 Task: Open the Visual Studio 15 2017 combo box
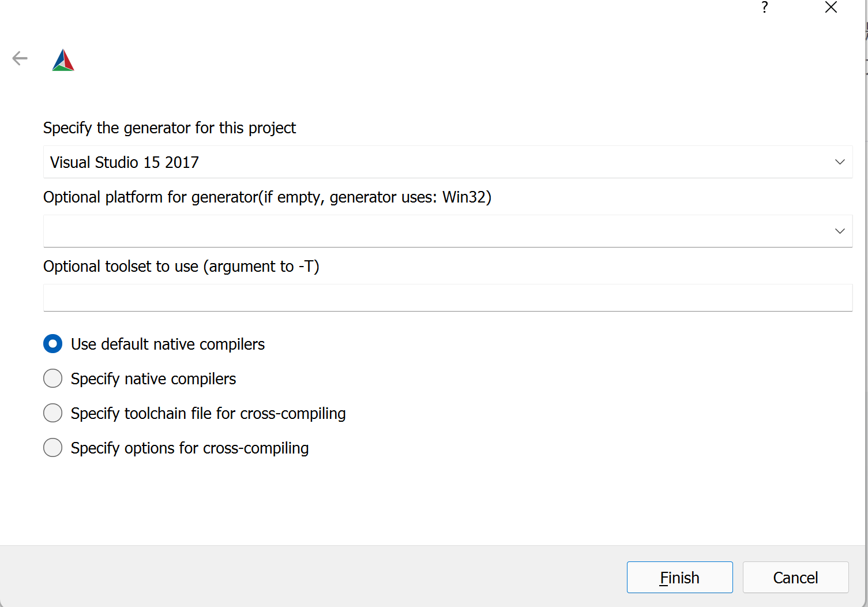448,162
